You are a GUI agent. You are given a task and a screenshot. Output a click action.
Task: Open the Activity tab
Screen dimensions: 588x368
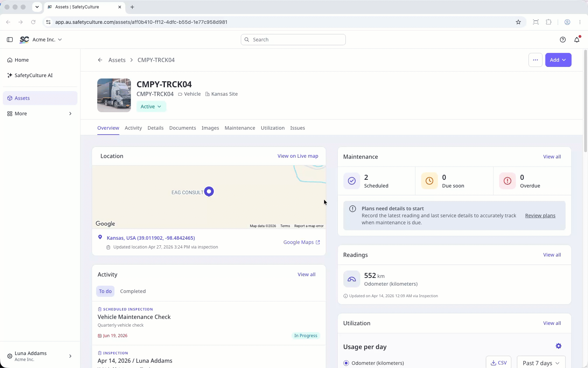pyautogui.click(x=133, y=128)
